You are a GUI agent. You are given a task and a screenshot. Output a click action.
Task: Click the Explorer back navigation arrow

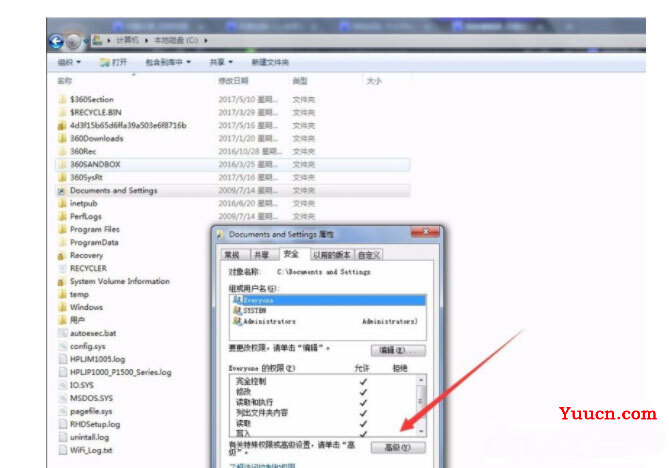[56, 41]
